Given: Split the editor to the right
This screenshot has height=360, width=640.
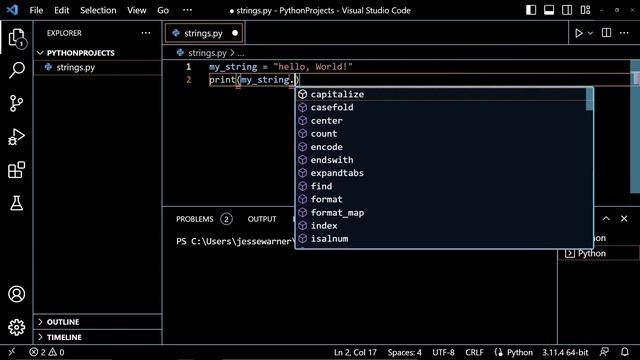Looking at the screenshot, I should [x=607, y=33].
